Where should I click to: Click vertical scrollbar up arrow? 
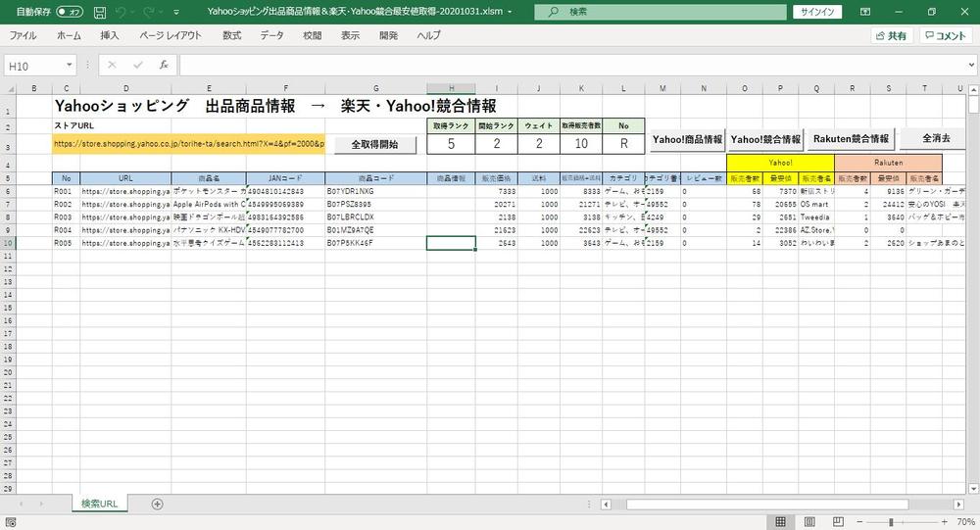pos(974,90)
